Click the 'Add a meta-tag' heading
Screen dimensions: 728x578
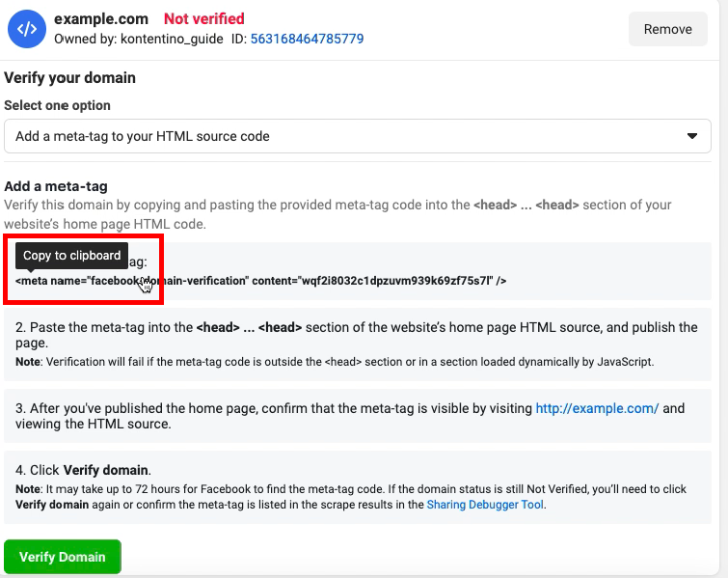tap(56, 186)
